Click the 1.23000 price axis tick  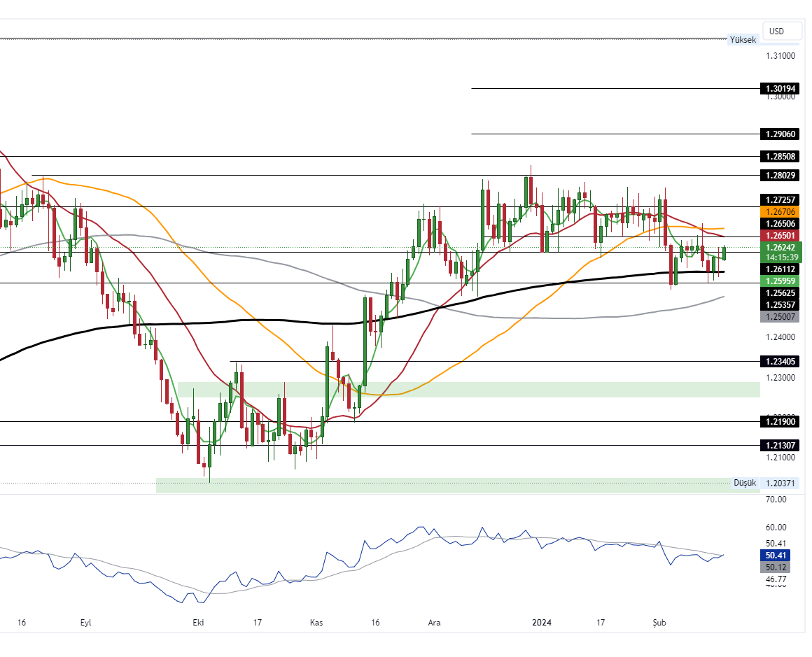click(x=780, y=377)
